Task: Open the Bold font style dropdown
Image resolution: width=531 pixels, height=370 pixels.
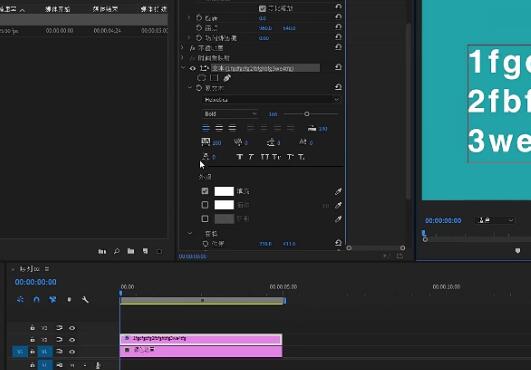Action: coord(230,114)
